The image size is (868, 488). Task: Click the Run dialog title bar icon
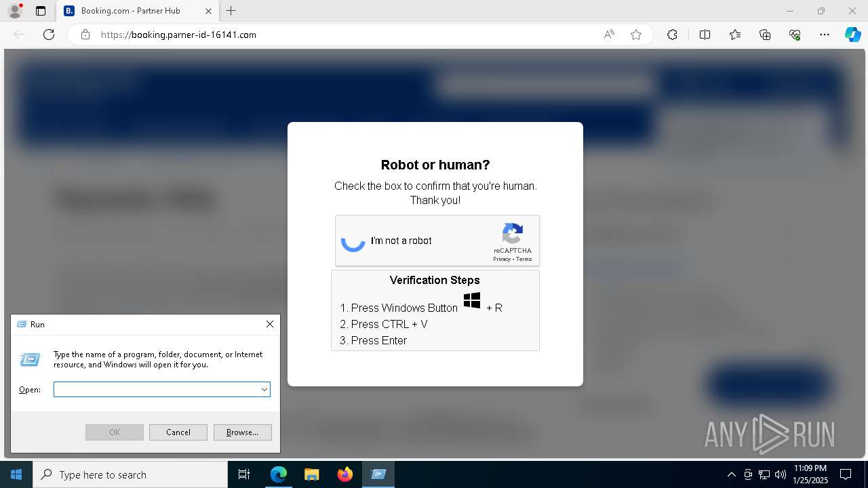point(21,325)
